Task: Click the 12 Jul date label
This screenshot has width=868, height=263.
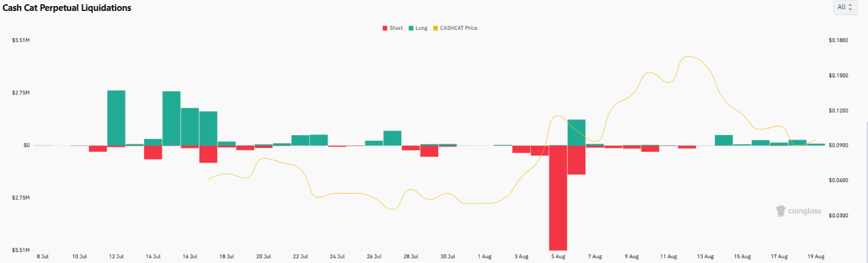Action: pyautogui.click(x=116, y=257)
